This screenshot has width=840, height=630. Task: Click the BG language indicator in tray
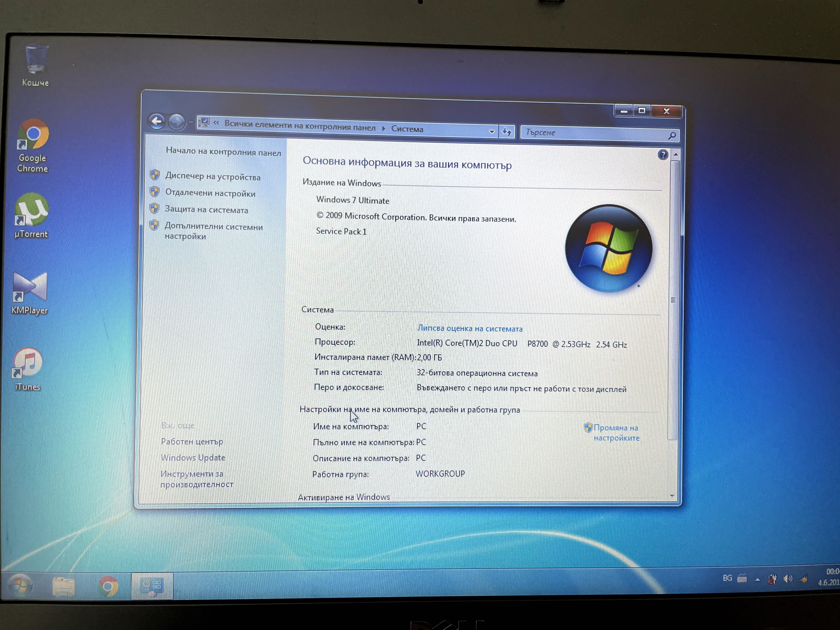727,578
